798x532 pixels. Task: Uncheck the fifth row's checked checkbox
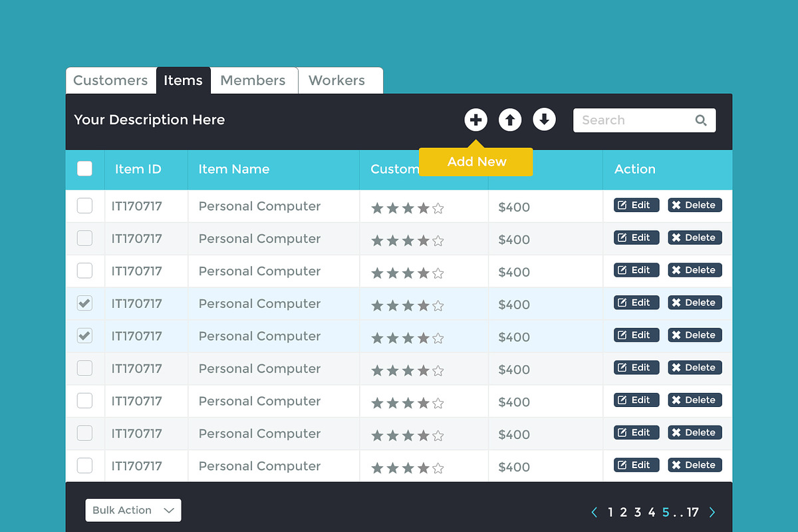pyautogui.click(x=84, y=336)
